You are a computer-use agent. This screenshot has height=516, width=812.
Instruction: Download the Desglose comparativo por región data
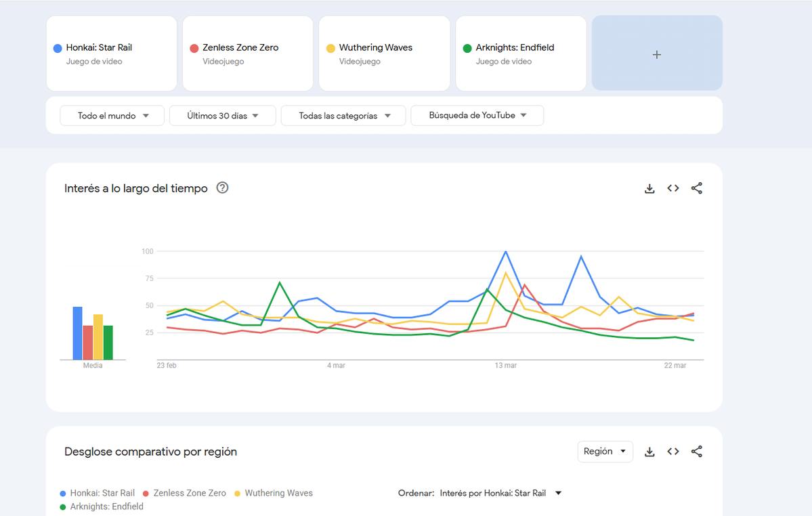[x=649, y=452]
